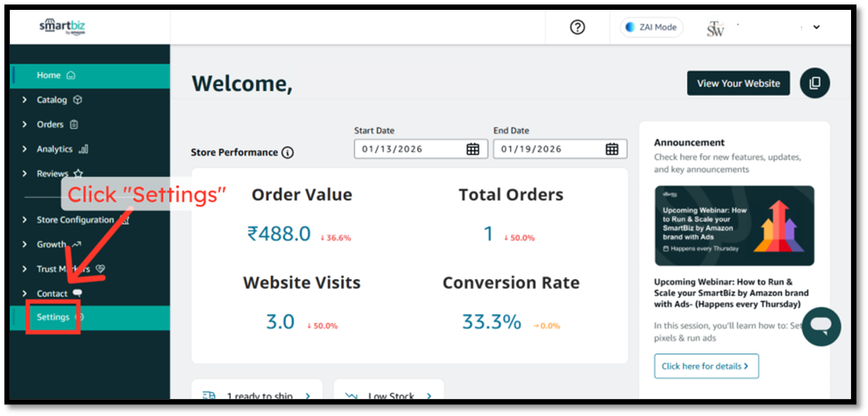
Task: Click the Store Performance info icon
Action: (x=287, y=153)
